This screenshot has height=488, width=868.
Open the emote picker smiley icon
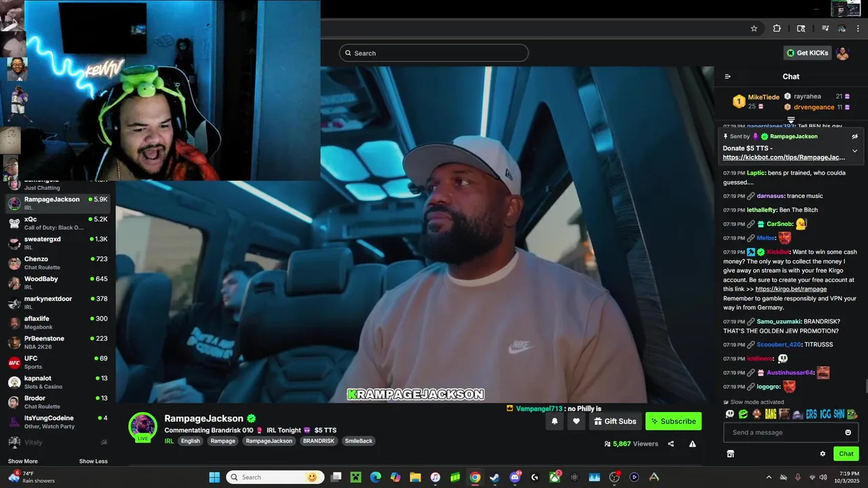848,432
